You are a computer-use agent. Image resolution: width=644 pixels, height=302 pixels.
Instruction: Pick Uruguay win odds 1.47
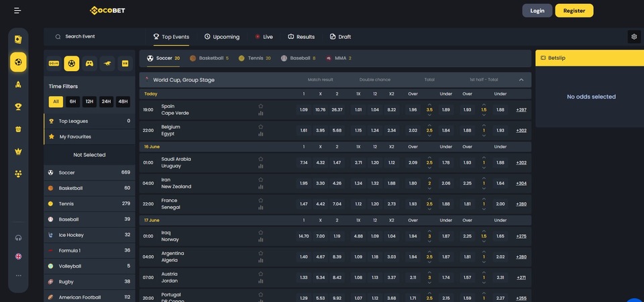coord(337,162)
